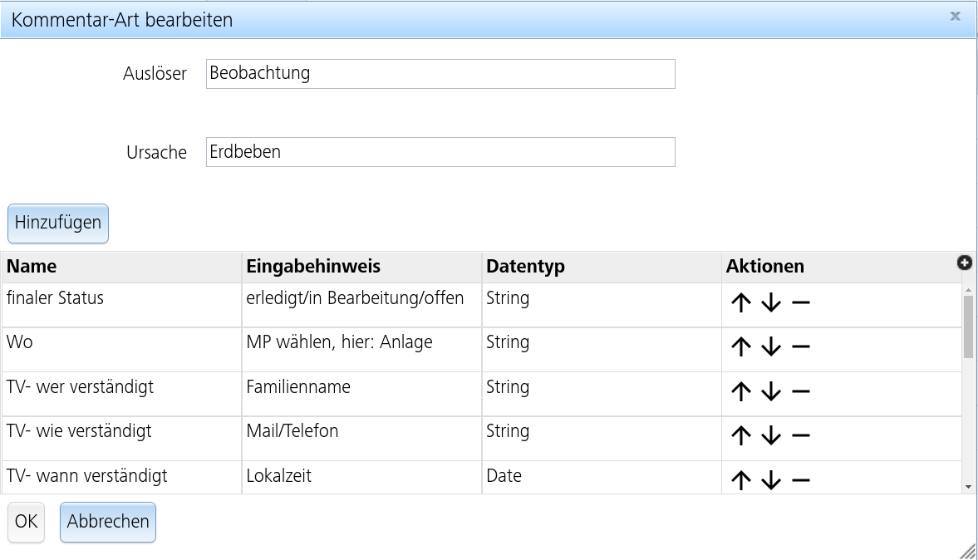Move "TV- wer verständigt" up
The image size is (978, 560).
(741, 391)
